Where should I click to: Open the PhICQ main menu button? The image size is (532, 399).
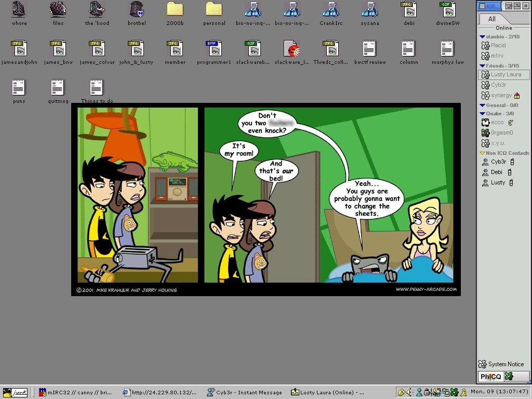point(490,377)
